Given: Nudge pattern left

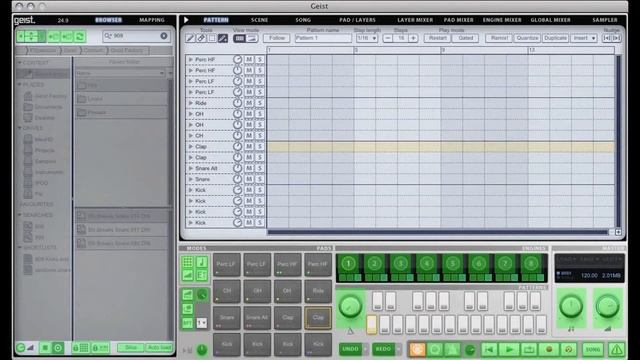Looking at the screenshot, I should (607, 38).
